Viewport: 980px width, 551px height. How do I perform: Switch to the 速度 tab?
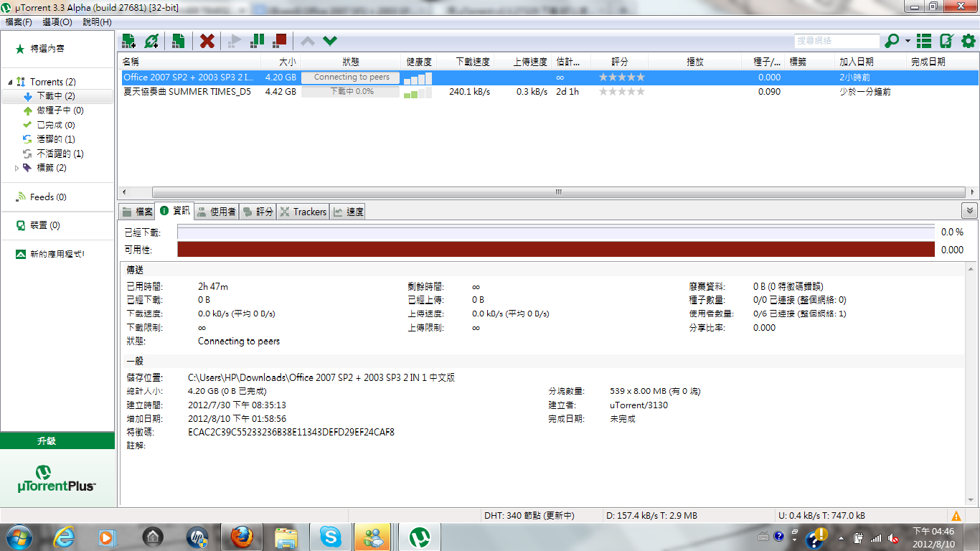click(348, 212)
